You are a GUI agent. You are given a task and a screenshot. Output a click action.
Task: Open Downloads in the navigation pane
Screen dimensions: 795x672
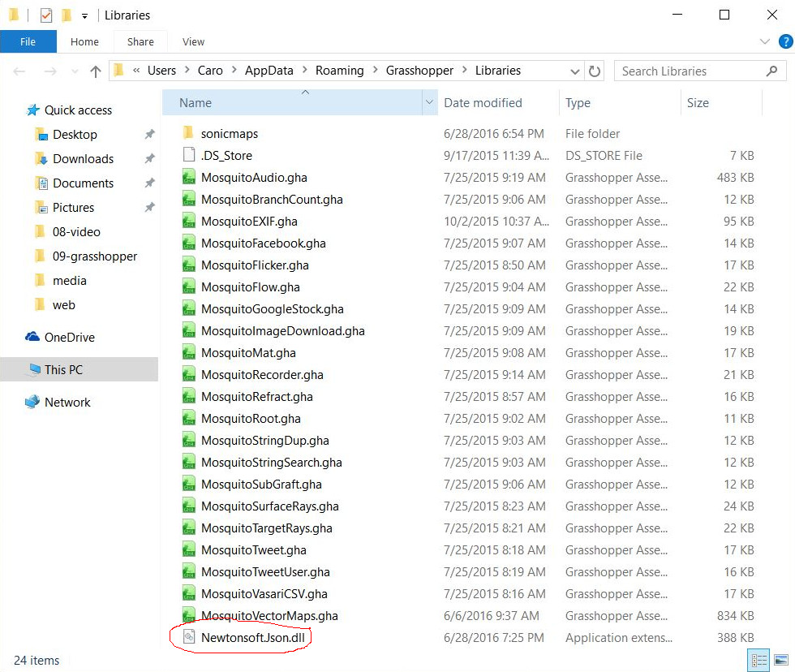point(83,159)
